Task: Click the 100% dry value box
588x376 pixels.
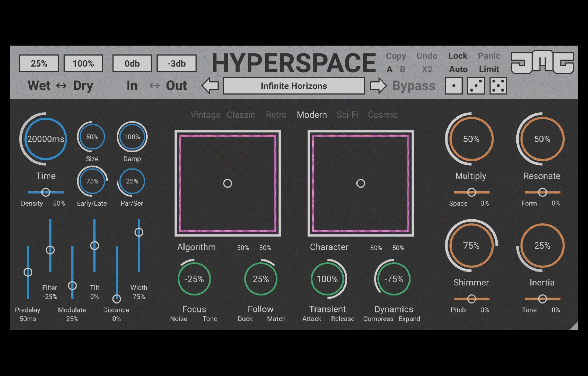Action: pos(83,64)
